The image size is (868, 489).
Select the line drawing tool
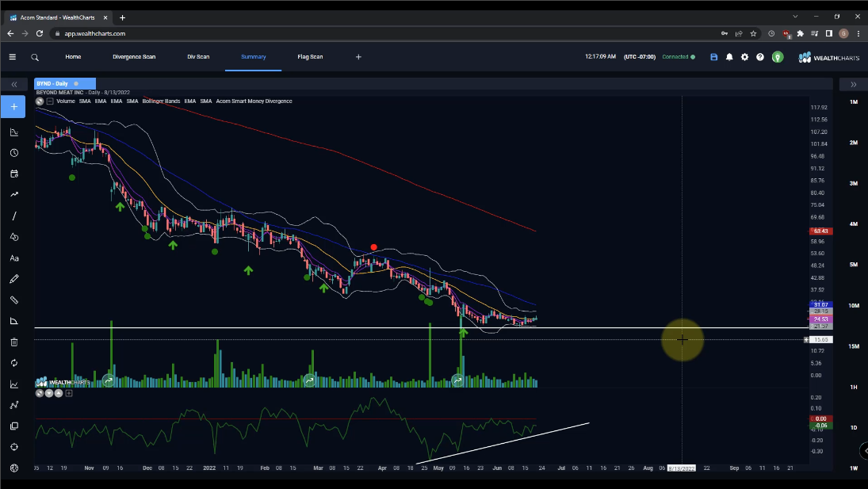pos(13,216)
